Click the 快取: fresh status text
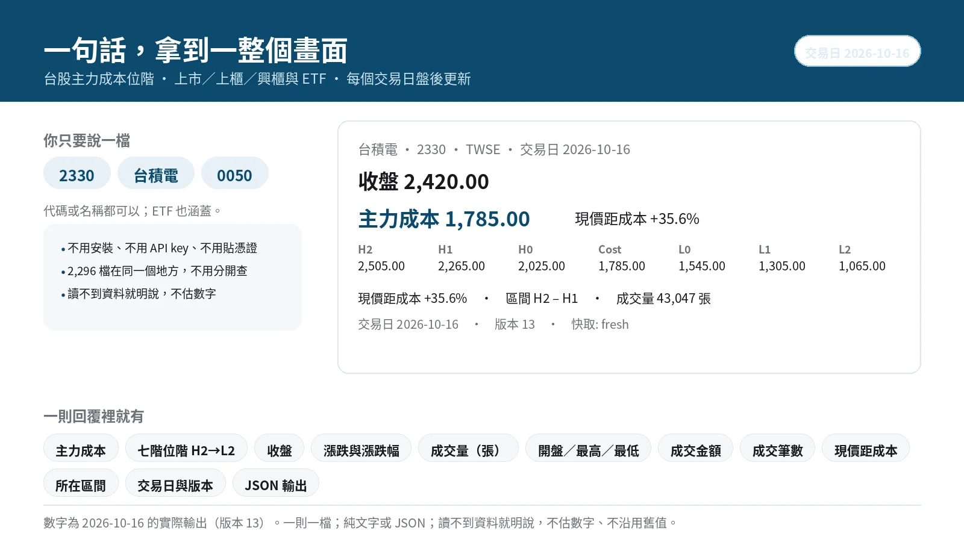The image size is (964, 560). [600, 325]
